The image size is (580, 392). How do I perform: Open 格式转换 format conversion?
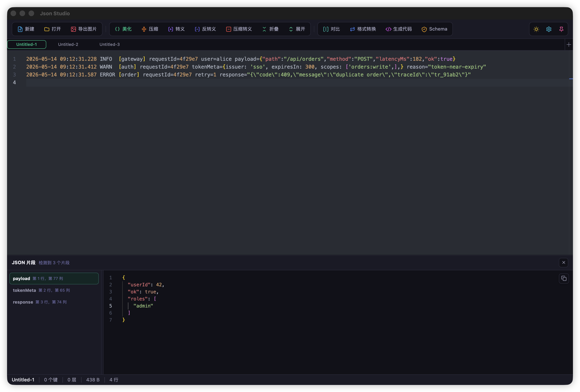pos(363,29)
